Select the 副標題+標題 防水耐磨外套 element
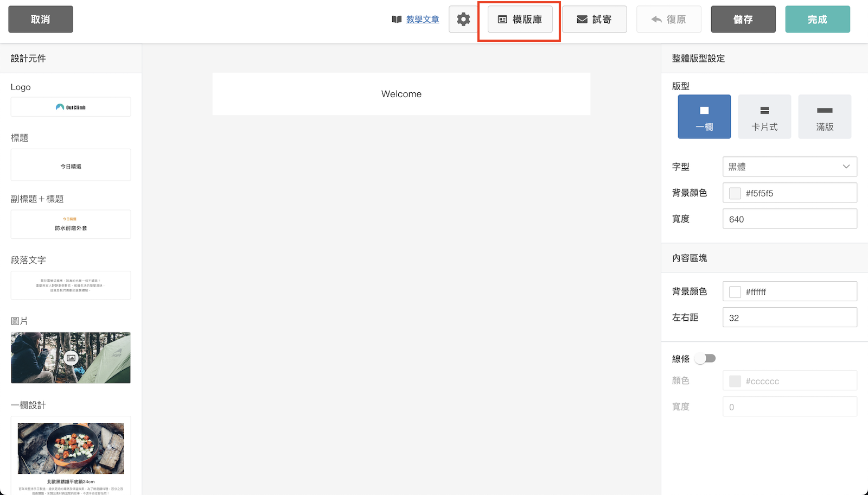The width and height of the screenshot is (868, 495). pyautogui.click(x=71, y=224)
